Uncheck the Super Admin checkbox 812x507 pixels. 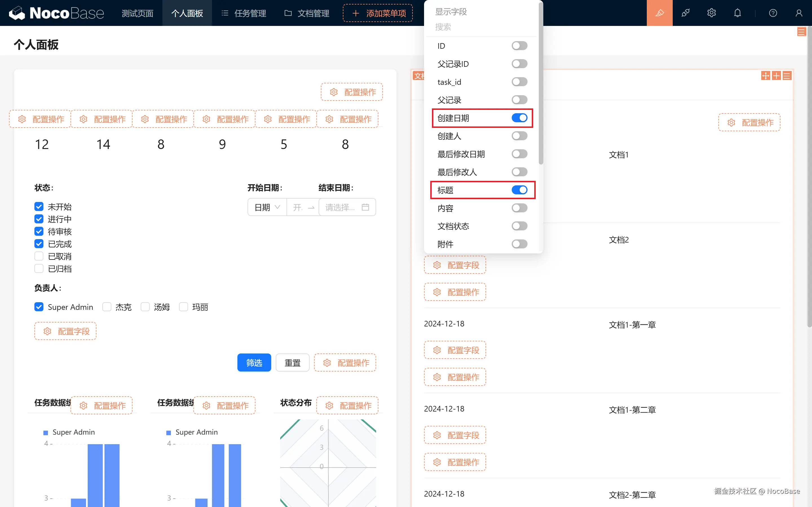39,307
